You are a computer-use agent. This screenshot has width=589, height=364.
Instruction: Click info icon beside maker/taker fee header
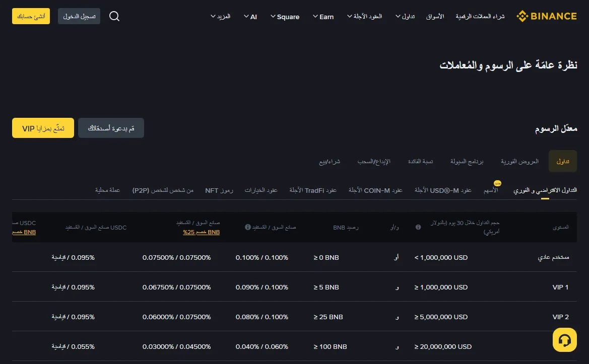tap(247, 227)
